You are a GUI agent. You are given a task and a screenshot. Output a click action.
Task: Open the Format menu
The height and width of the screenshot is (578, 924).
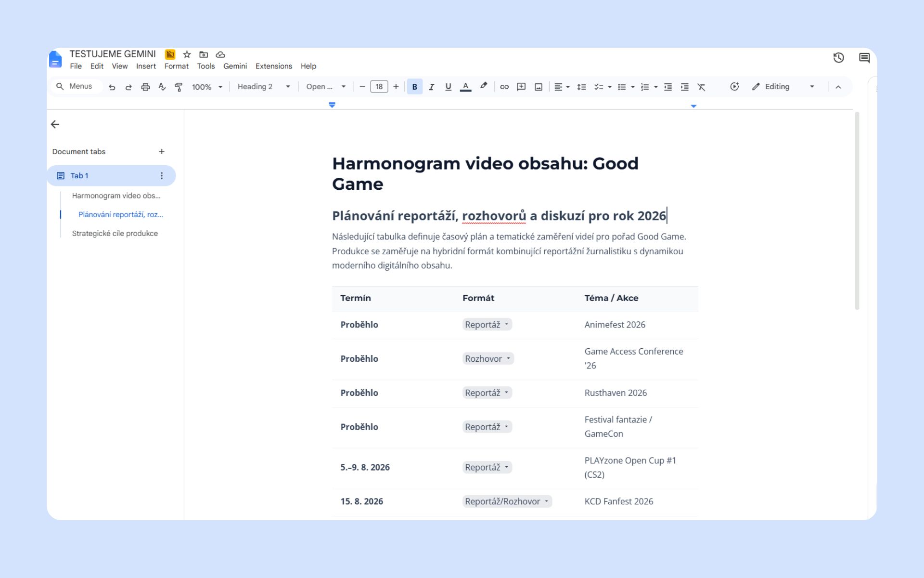tap(177, 66)
